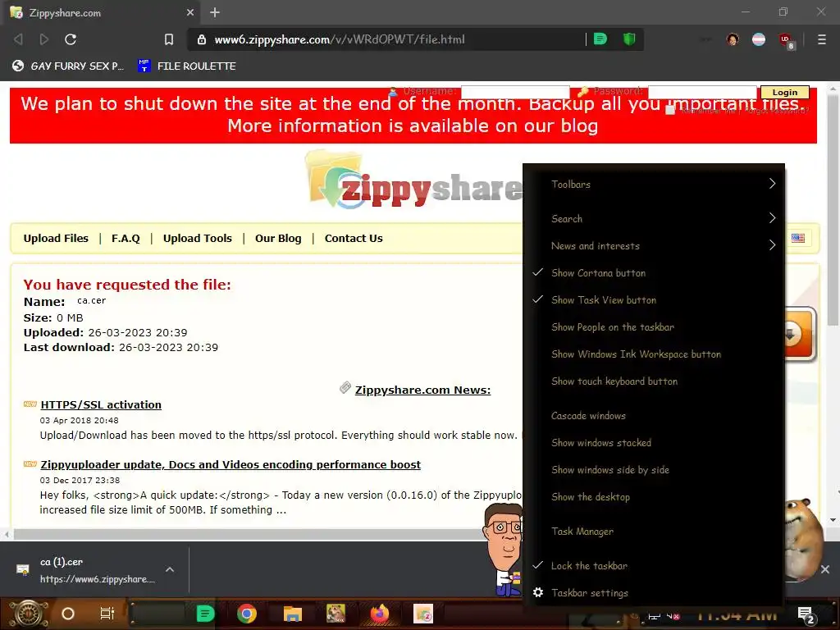
Task: Toggle Show Cortana button
Action: (654, 273)
